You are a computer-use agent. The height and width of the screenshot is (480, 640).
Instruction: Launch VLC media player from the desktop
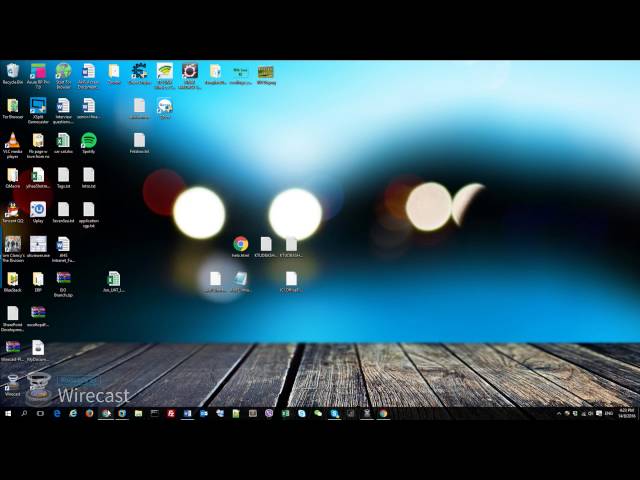pos(12,141)
